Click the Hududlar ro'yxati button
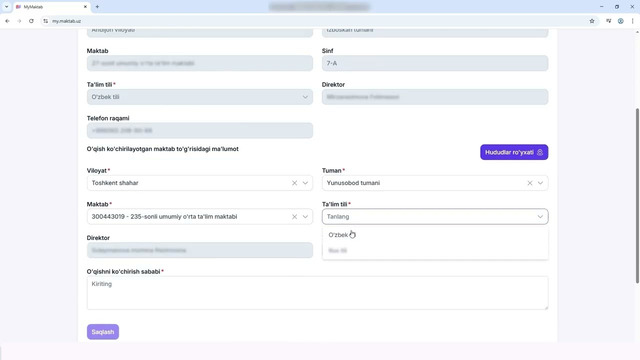 [x=514, y=152]
